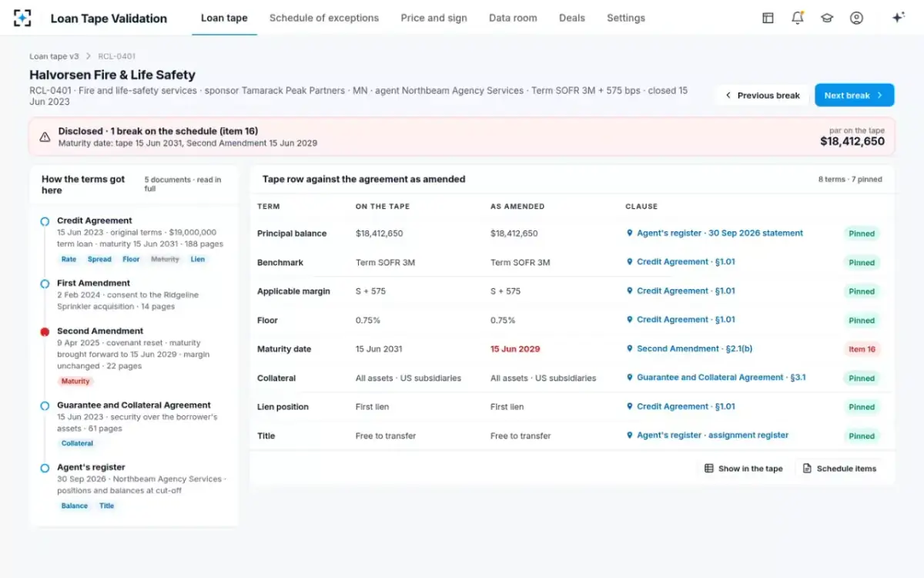Click the pin icon on Title clause
The height and width of the screenshot is (578, 924).
pyautogui.click(x=630, y=435)
